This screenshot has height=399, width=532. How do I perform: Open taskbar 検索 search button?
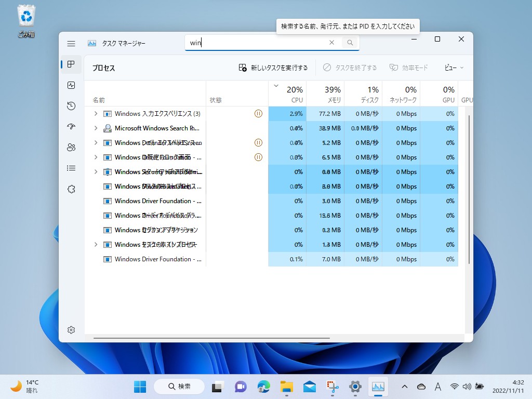tap(179, 387)
